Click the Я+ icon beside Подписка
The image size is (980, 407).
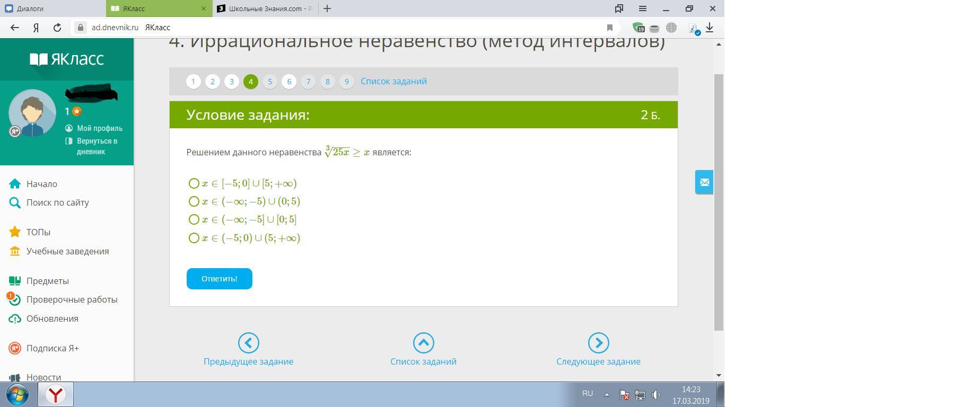(x=15, y=348)
